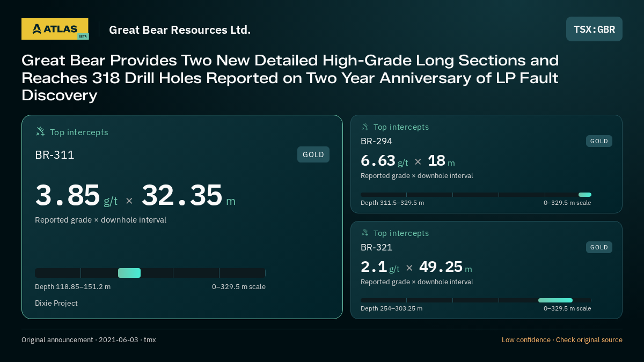
Task: Click the GOLD tag on the BR-294 card
Action: coord(599,141)
